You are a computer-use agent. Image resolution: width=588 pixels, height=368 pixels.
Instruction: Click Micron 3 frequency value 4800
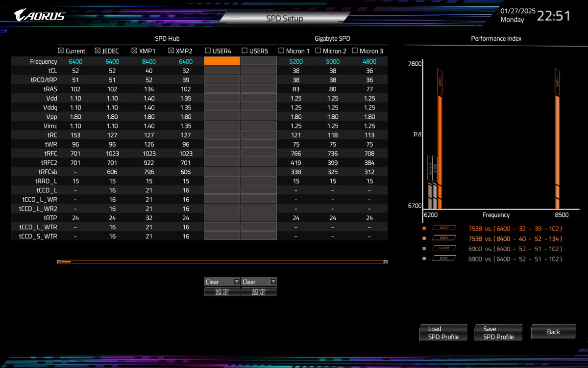369,61
